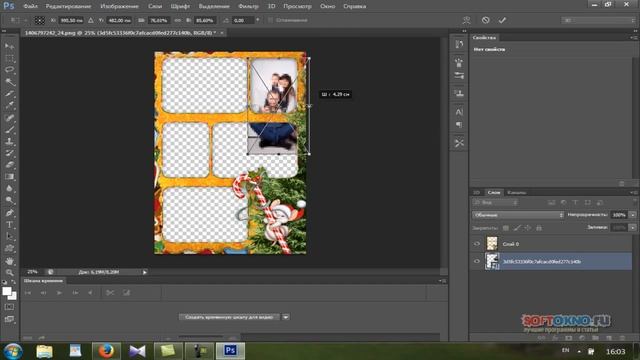This screenshot has width=640, height=360.
Task: Select the Horizontal Type tool
Action: point(9,224)
